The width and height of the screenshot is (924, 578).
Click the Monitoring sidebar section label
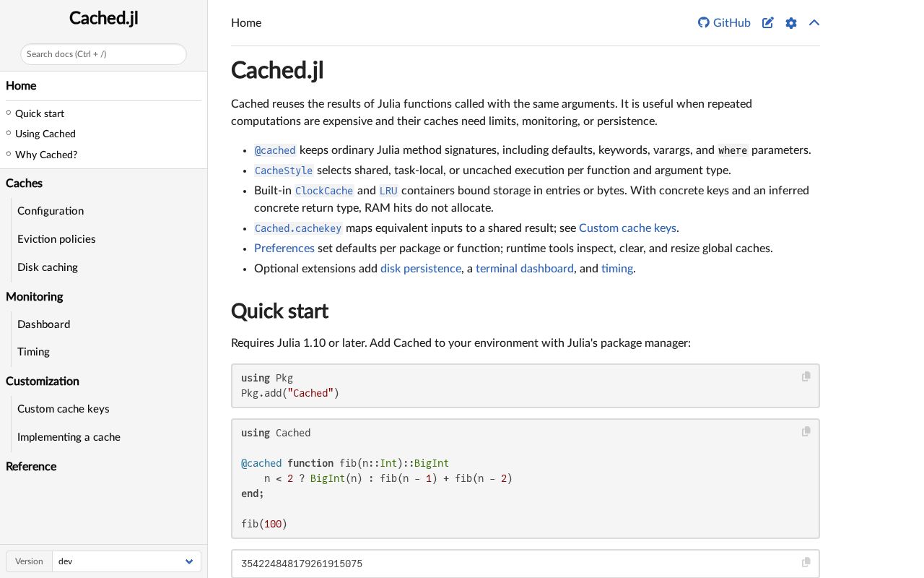34,296
